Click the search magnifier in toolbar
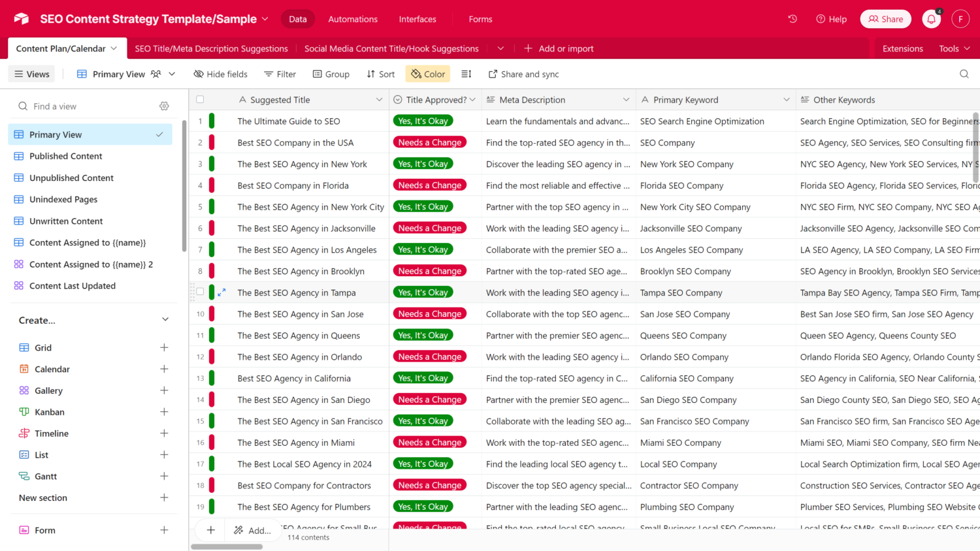The height and width of the screenshot is (551, 980). coord(964,74)
